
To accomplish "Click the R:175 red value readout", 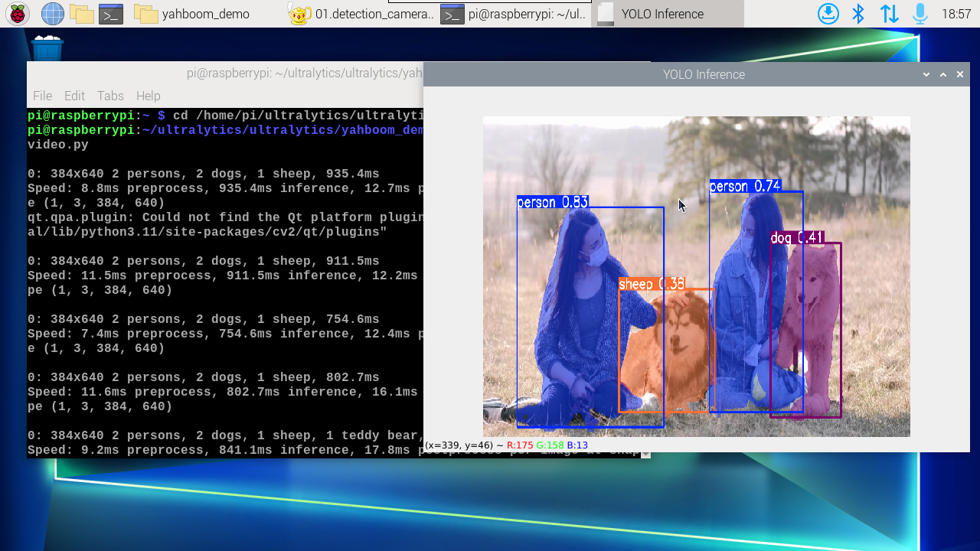I will click(520, 445).
